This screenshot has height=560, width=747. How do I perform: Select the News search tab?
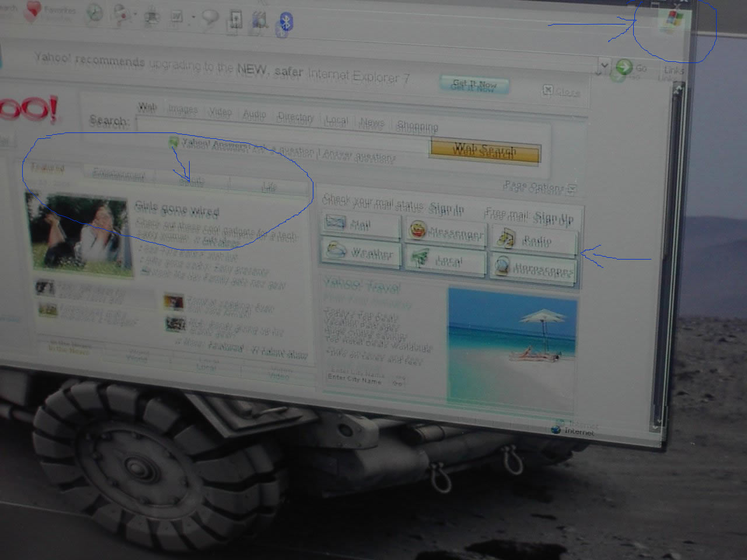click(x=372, y=123)
